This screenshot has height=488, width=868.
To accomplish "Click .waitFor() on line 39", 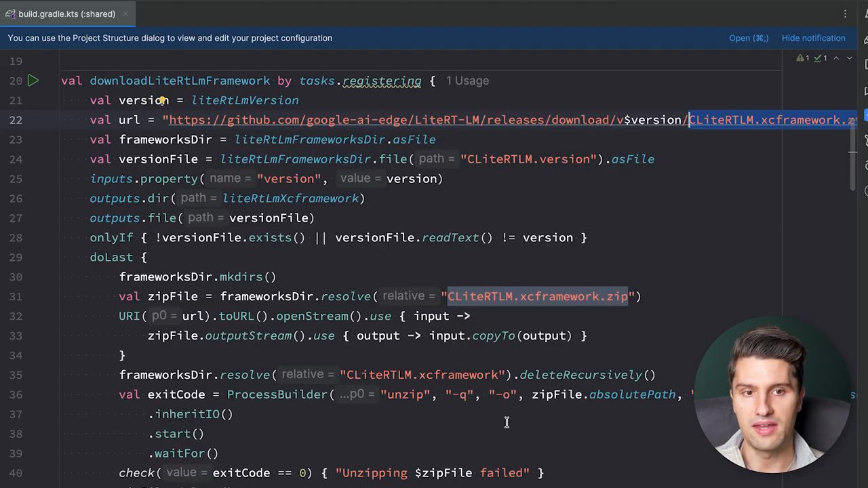I will (x=183, y=454).
